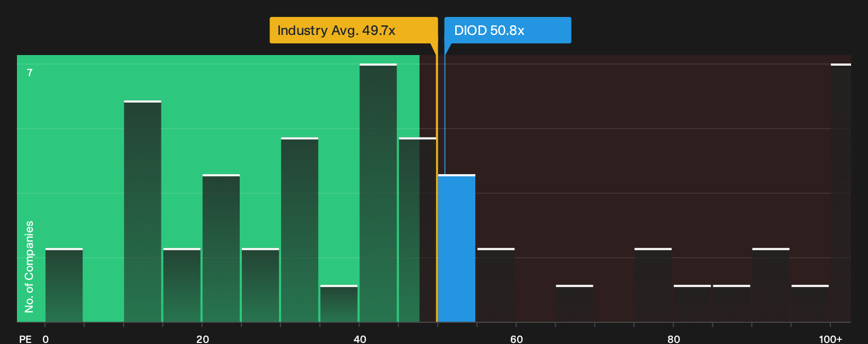The image size is (868, 344).
Task: Click the first histogram bar at PE 0-5
Action: pos(64,285)
